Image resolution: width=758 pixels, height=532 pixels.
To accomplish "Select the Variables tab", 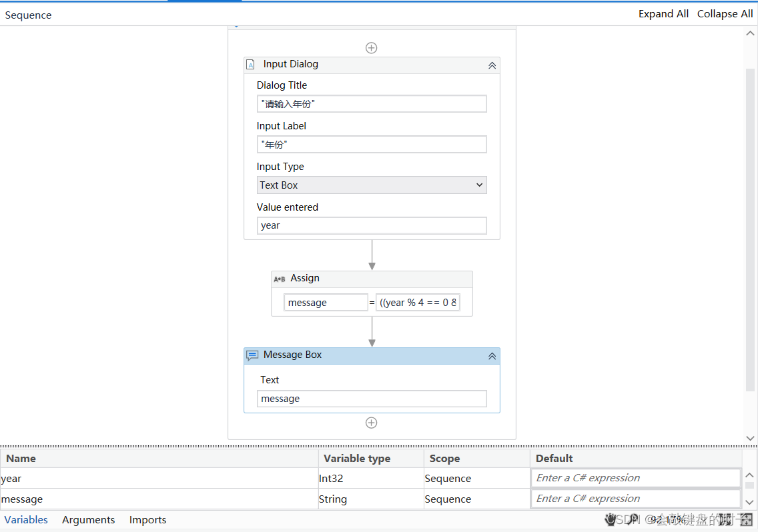I will tap(26, 519).
